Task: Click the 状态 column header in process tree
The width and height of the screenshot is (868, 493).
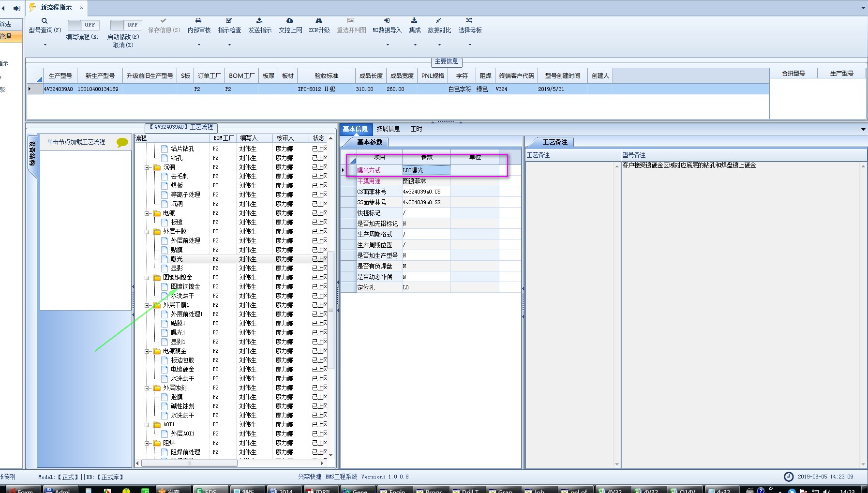Action: click(318, 138)
